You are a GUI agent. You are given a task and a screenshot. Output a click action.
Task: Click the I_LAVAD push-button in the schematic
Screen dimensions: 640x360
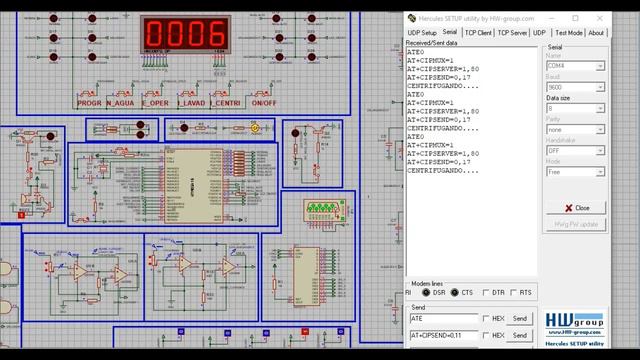[x=188, y=94]
